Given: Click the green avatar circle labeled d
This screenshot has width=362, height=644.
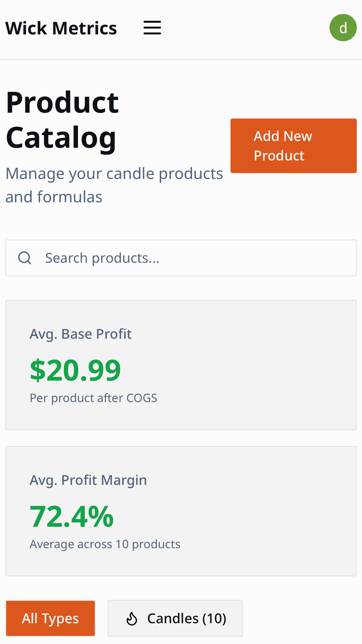Looking at the screenshot, I should (x=343, y=28).
